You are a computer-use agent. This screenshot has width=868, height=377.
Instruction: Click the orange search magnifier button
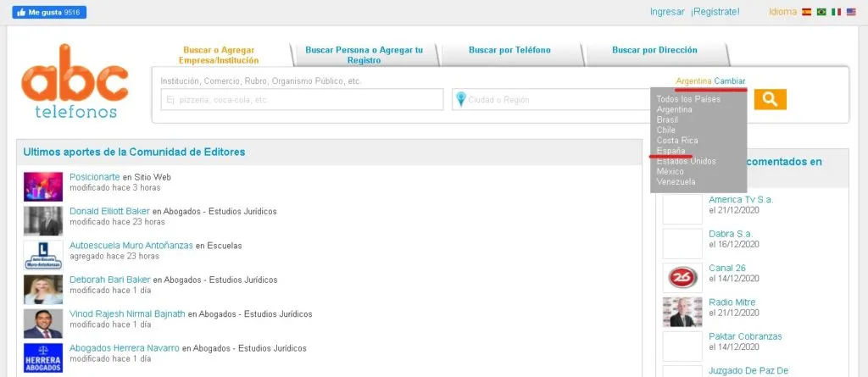[770, 99]
